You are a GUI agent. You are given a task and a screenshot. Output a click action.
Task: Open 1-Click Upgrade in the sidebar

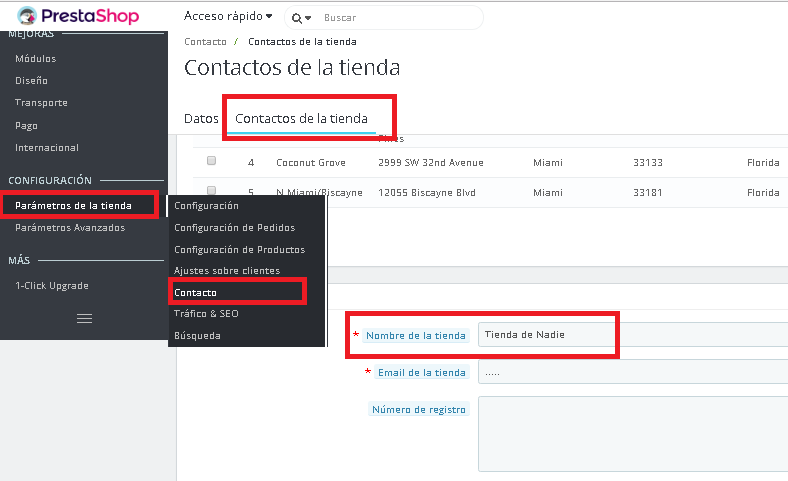pyautogui.click(x=52, y=286)
